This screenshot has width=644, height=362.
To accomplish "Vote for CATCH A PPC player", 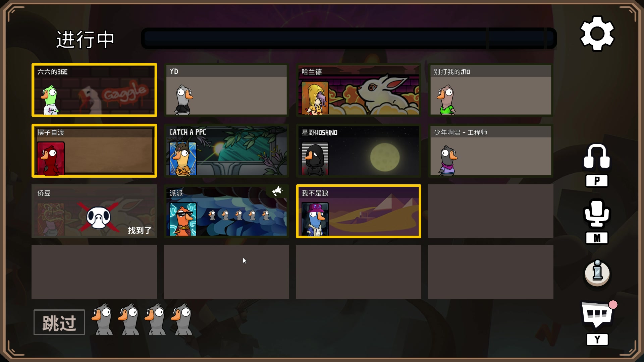I will [x=226, y=150].
